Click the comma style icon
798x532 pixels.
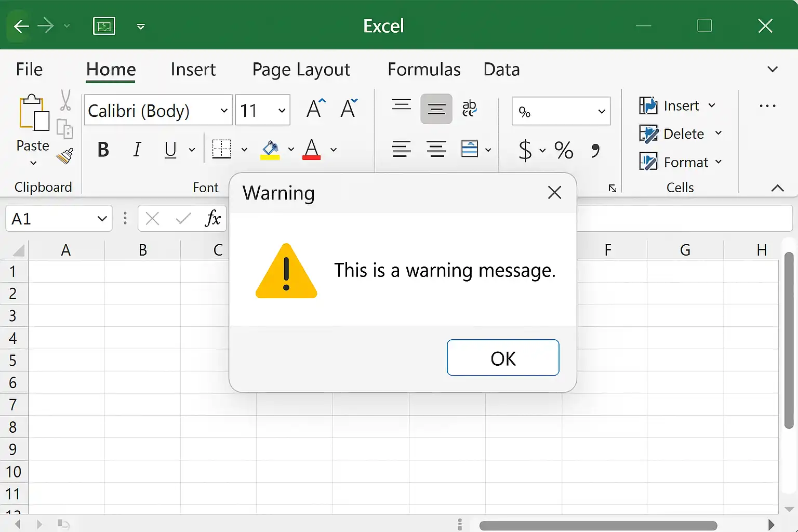595,151
